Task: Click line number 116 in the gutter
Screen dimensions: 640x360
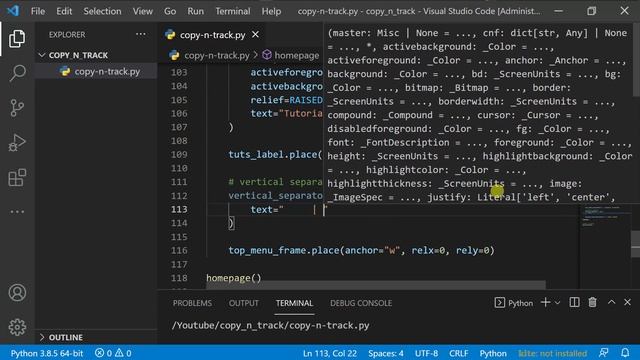Action: coord(179,251)
